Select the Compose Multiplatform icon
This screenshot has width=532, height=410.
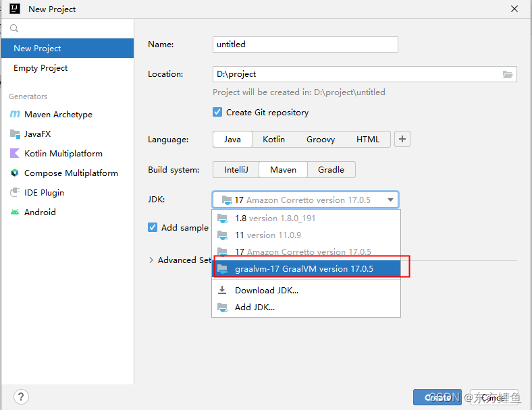pyautogui.click(x=15, y=173)
